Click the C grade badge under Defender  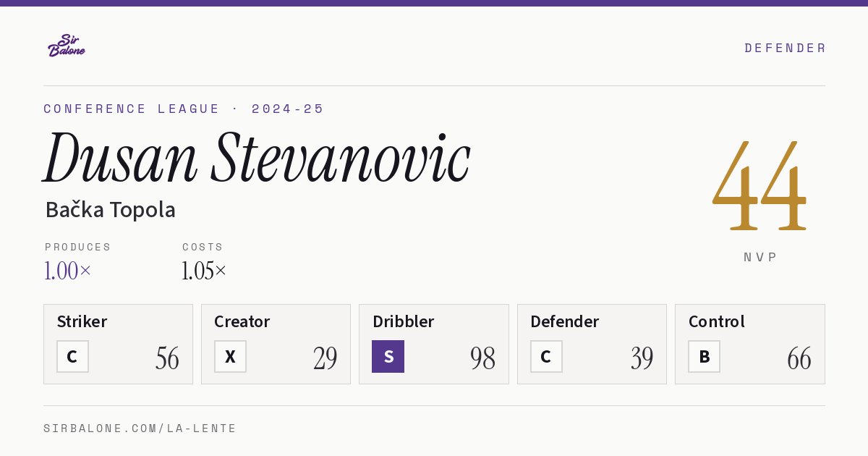546,356
